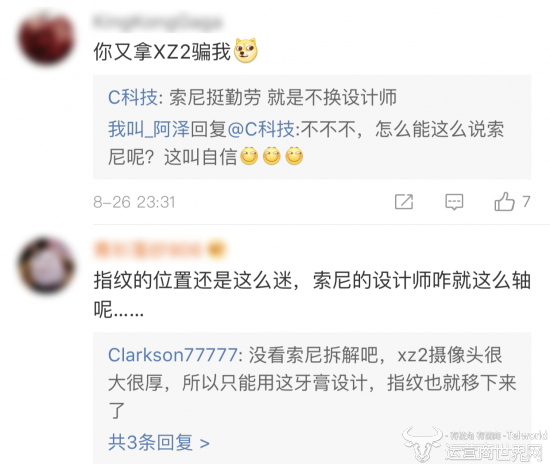Tap the reply bubble icon on the first comment
Screen dimensions: 550x464
454,202
